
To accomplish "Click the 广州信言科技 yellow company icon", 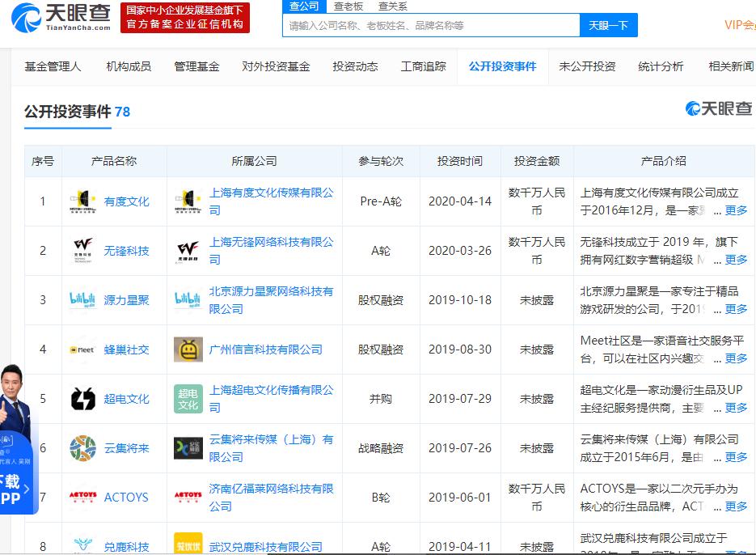I will [188, 350].
